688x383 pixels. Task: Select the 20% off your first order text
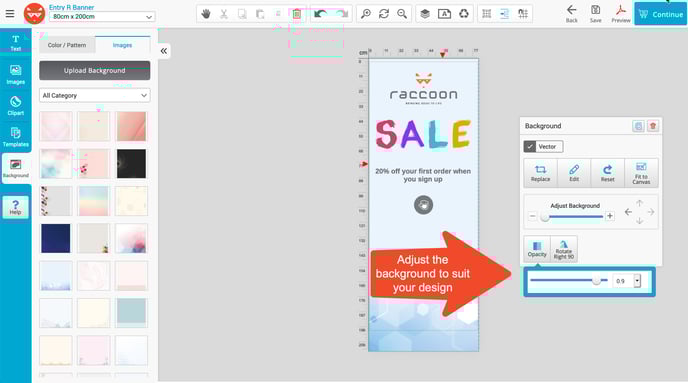coord(423,175)
